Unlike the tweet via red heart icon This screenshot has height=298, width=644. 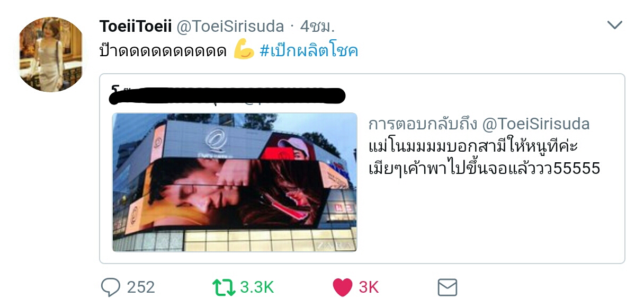[x=343, y=287]
